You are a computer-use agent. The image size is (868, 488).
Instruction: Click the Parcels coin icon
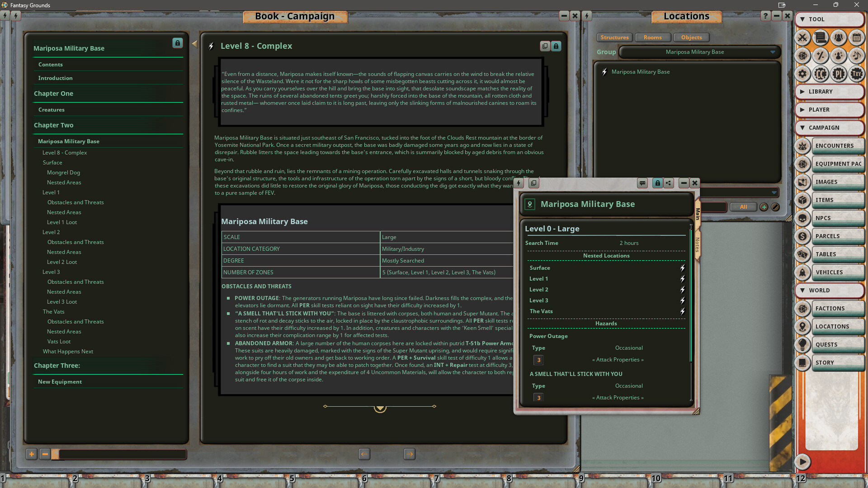(802, 236)
